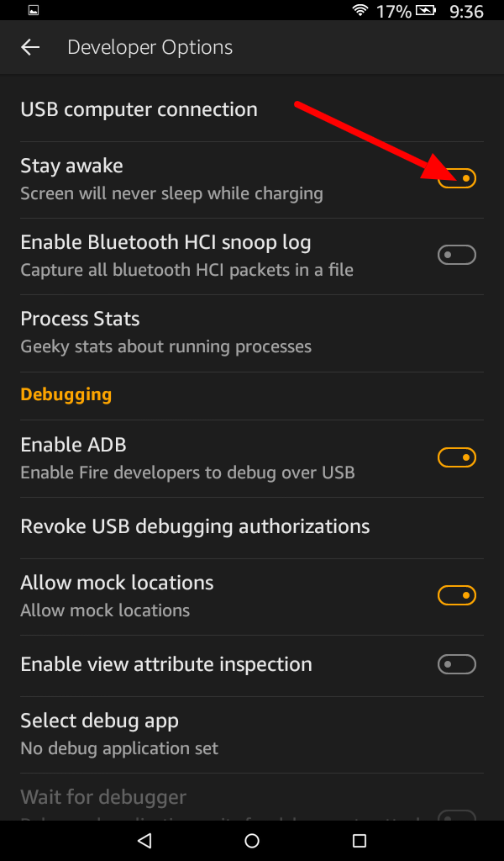The width and height of the screenshot is (504, 861).
Task: Tap the 9:36 clock in status bar
Action: coord(467,12)
